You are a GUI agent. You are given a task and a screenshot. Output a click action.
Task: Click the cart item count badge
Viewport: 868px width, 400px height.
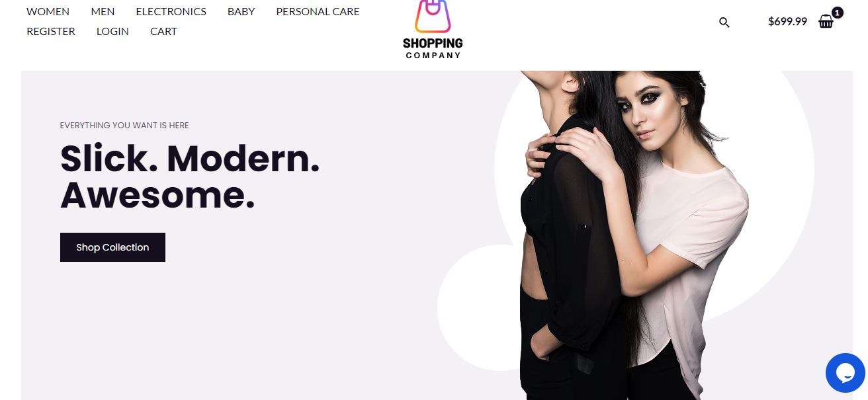pyautogui.click(x=838, y=13)
